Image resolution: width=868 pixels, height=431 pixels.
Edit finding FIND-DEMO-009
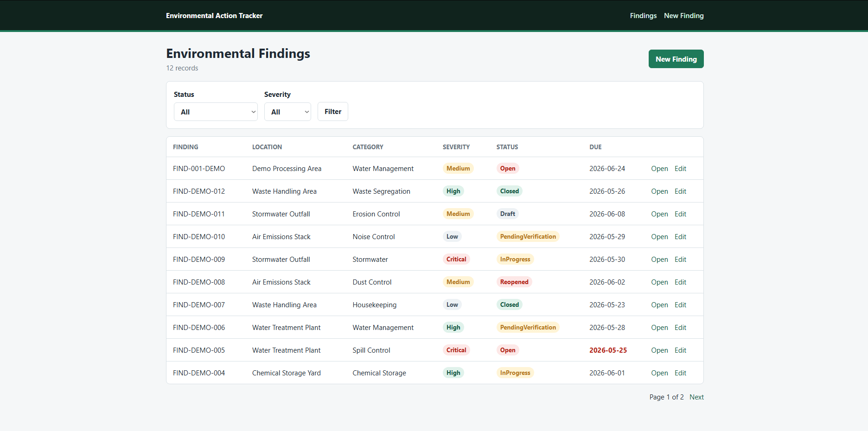click(680, 260)
